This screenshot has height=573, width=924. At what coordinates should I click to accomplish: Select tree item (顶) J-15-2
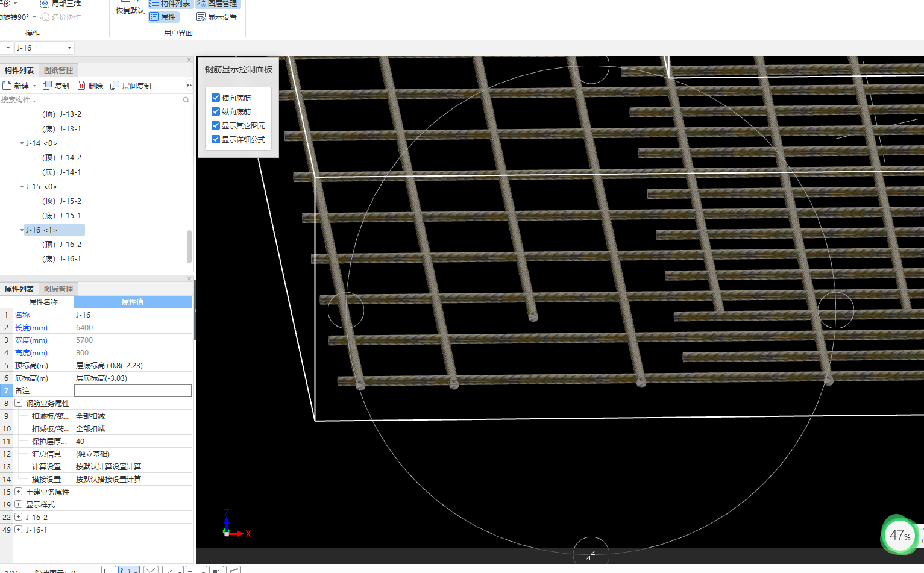pyautogui.click(x=61, y=201)
